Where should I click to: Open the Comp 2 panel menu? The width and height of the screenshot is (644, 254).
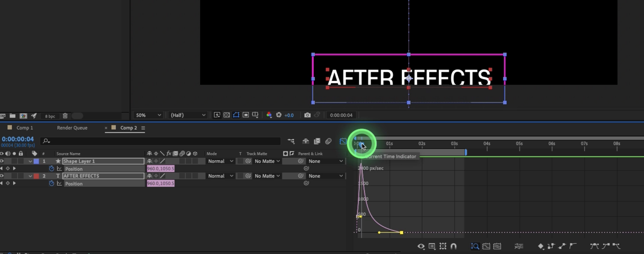pos(143,128)
